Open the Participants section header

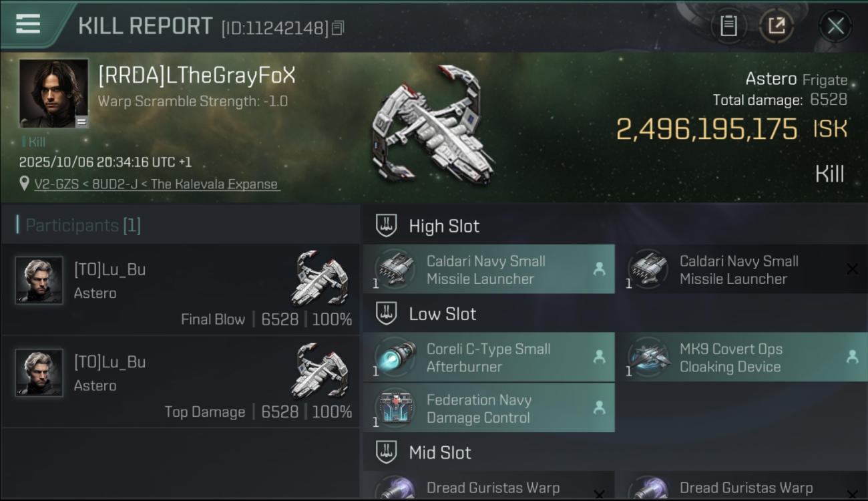pyautogui.click(x=79, y=225)
